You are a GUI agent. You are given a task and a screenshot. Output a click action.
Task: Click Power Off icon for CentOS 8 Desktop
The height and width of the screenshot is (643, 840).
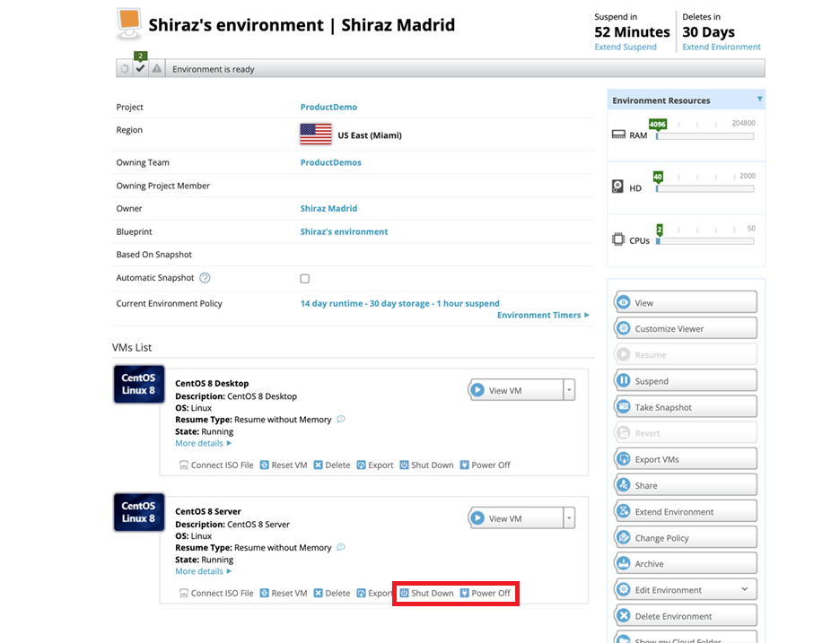pyautogui.click(x=465, y=465)
